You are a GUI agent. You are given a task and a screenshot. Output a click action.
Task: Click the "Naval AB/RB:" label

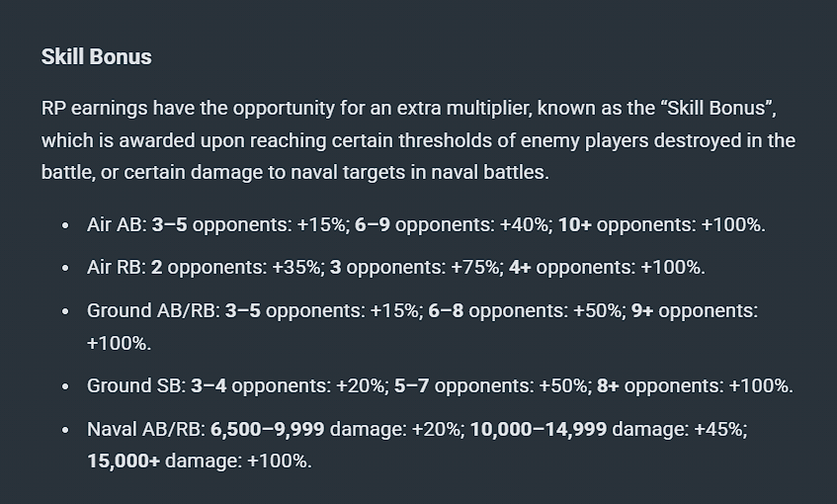146,429
